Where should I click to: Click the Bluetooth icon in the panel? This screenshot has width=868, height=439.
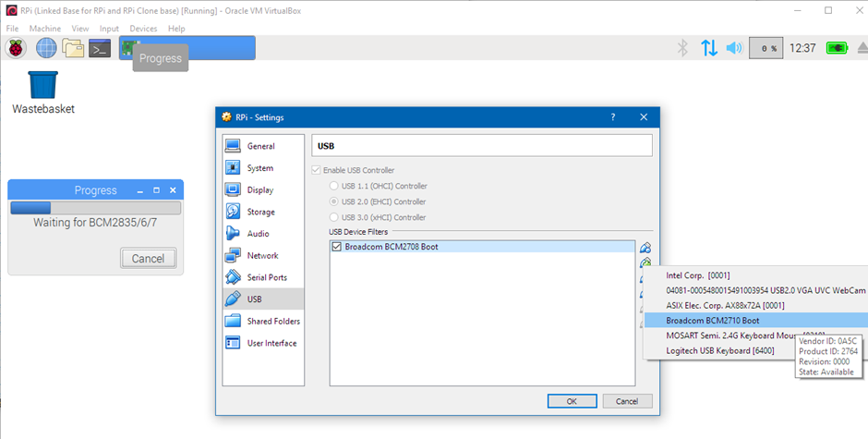(683, 48)
